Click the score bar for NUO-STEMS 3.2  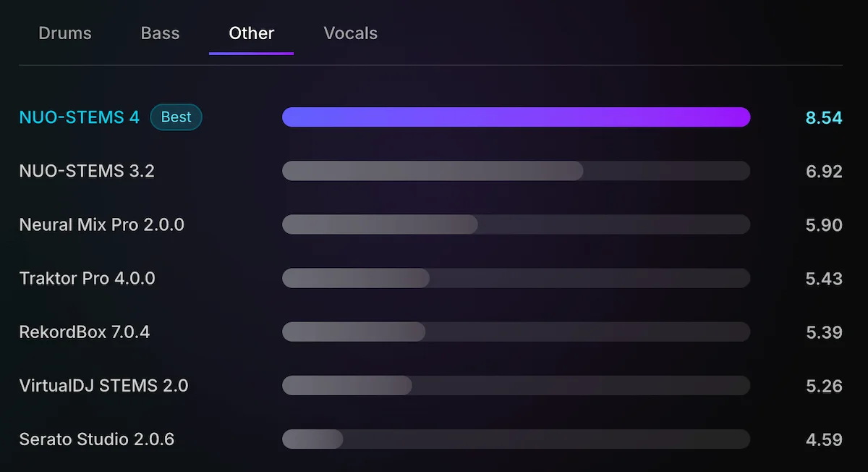point(516,171)
